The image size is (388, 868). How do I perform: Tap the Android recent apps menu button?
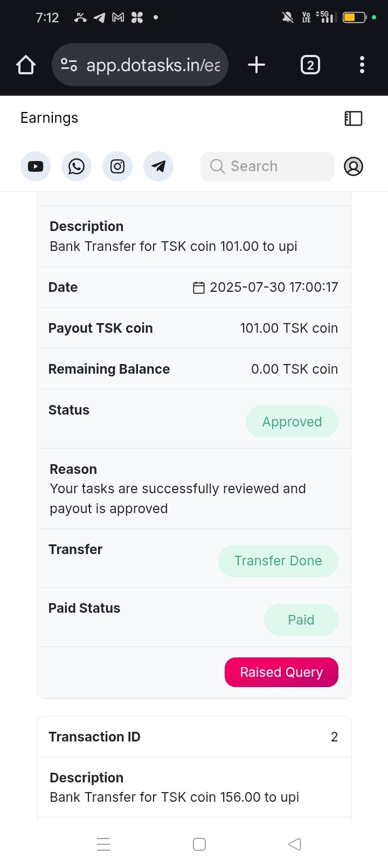(x=103, y=844)
